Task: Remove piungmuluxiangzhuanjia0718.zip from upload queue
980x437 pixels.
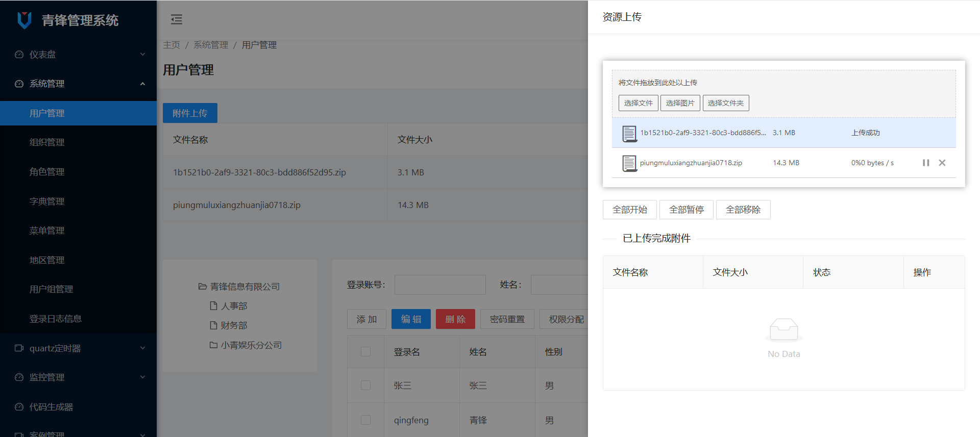Action: click(x=942, y=163)
